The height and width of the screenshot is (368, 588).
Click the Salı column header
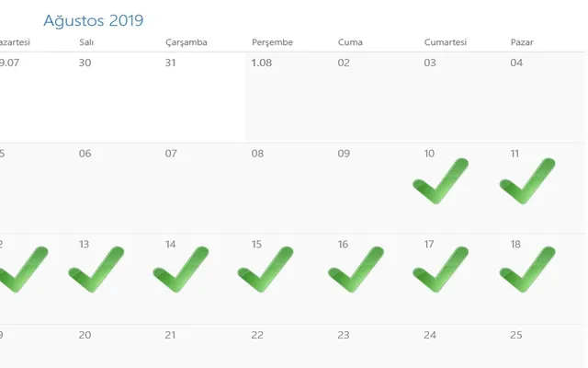coord(85,42)
